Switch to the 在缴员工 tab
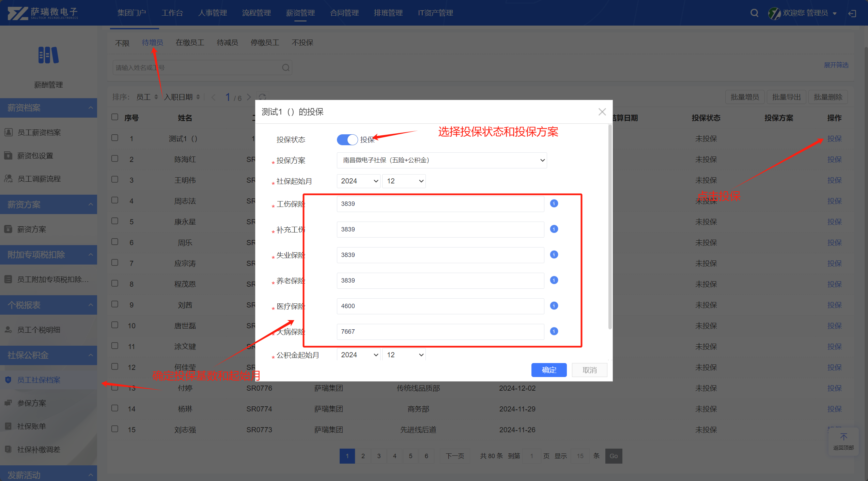Image resolution: width=868 pixels, height=481 pixels. pyautogui.click(x=190, y=43)
